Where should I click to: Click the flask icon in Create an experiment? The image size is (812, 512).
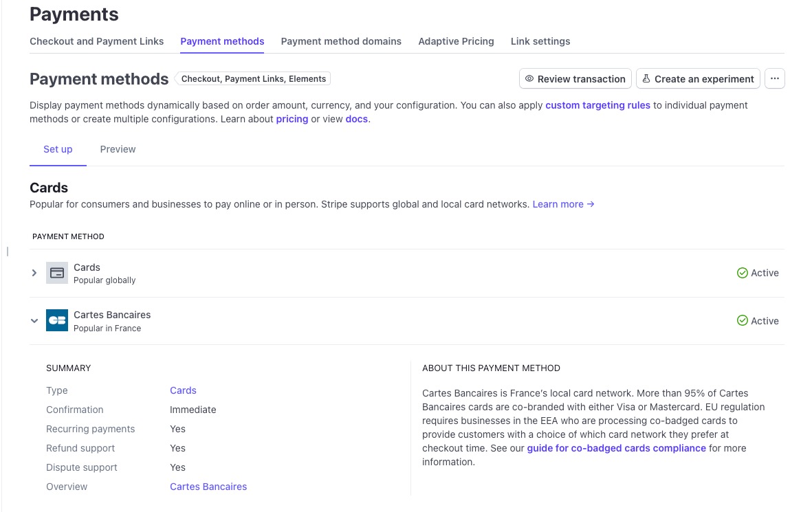click(646, 78)
